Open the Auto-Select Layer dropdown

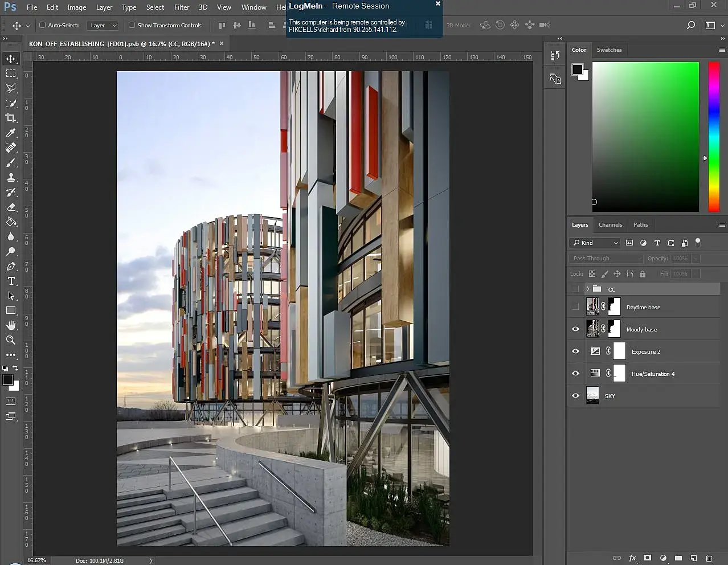point(103,25)
